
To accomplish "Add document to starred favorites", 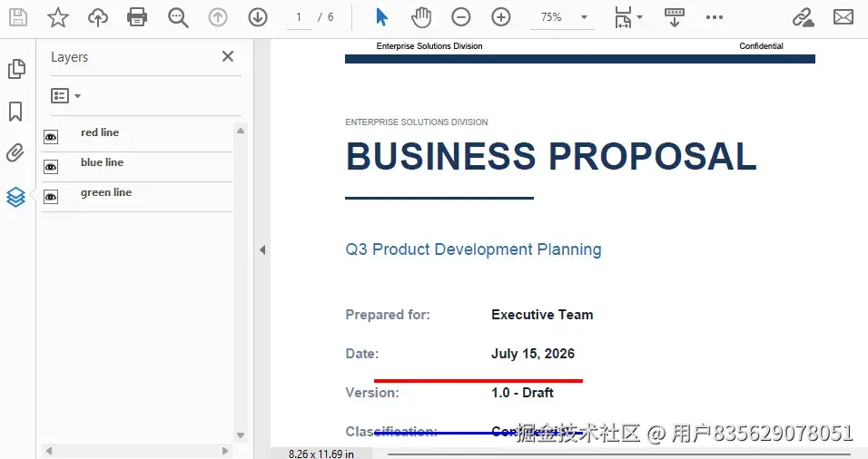I will 57,17.
